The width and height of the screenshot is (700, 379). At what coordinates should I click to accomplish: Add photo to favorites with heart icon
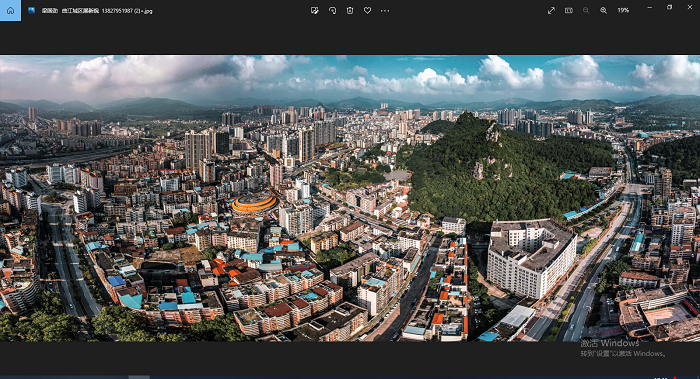point(367,10)
